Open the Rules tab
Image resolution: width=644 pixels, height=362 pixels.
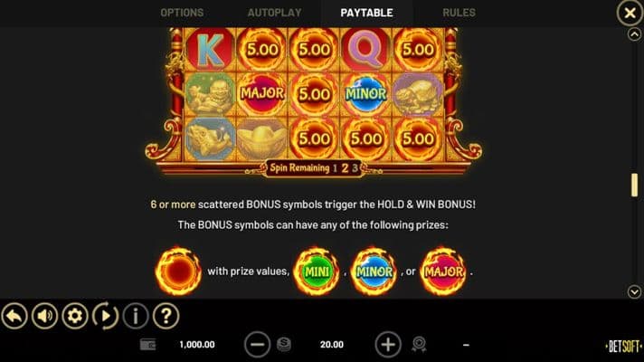(x=459, y=13)
